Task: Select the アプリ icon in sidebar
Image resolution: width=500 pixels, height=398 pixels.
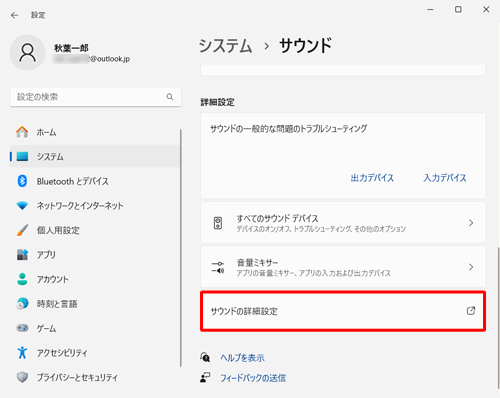Action: (22, 255)
